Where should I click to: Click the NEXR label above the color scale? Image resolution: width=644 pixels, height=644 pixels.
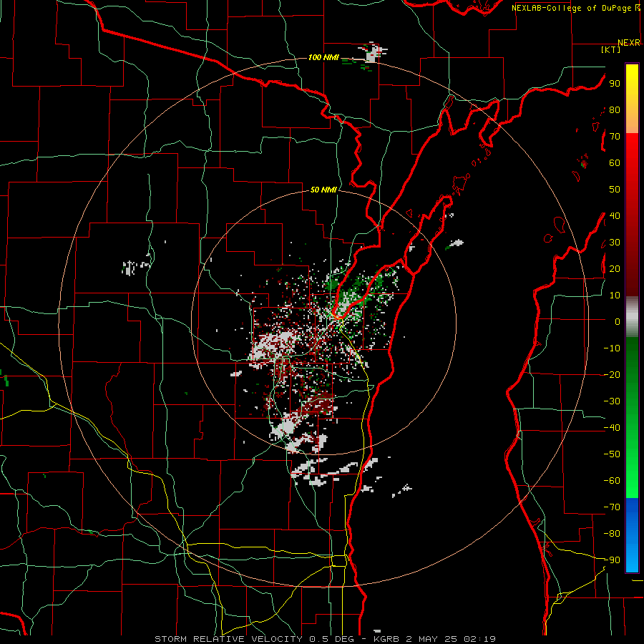tap(629, 43)
